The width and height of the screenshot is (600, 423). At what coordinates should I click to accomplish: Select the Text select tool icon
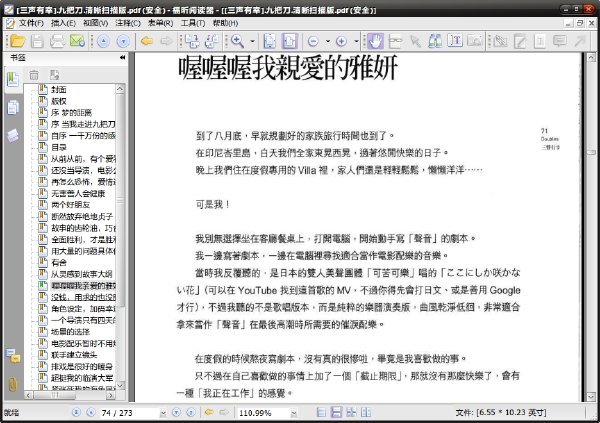point(455,41)
